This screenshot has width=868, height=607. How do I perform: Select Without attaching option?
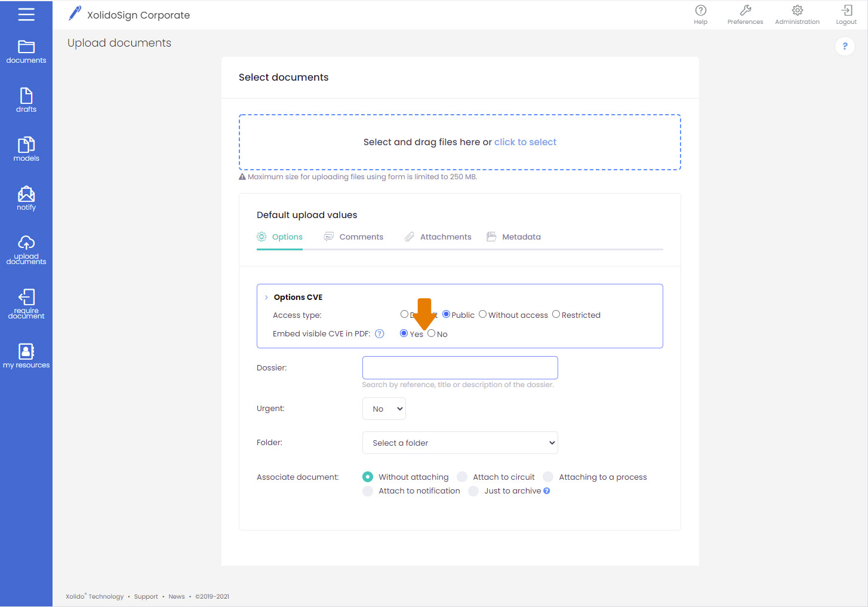click(368, 477)
